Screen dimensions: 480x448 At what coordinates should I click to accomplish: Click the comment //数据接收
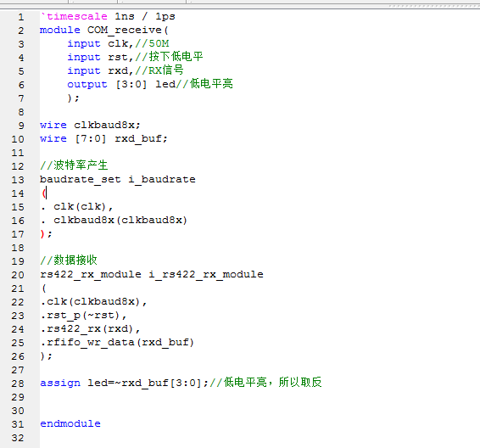point(69,260)
